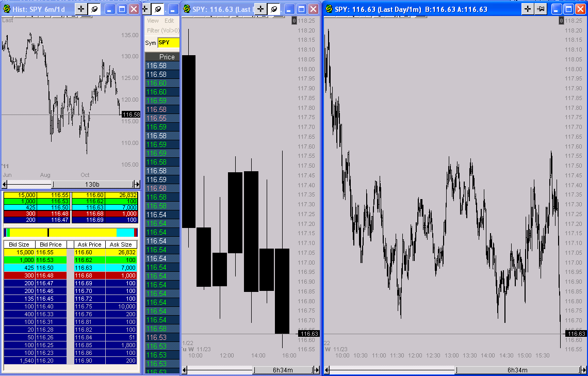Click bid price 116.40 in depth table
The height and width of the screenshot is (376, 588).
[x=51, y=306]
